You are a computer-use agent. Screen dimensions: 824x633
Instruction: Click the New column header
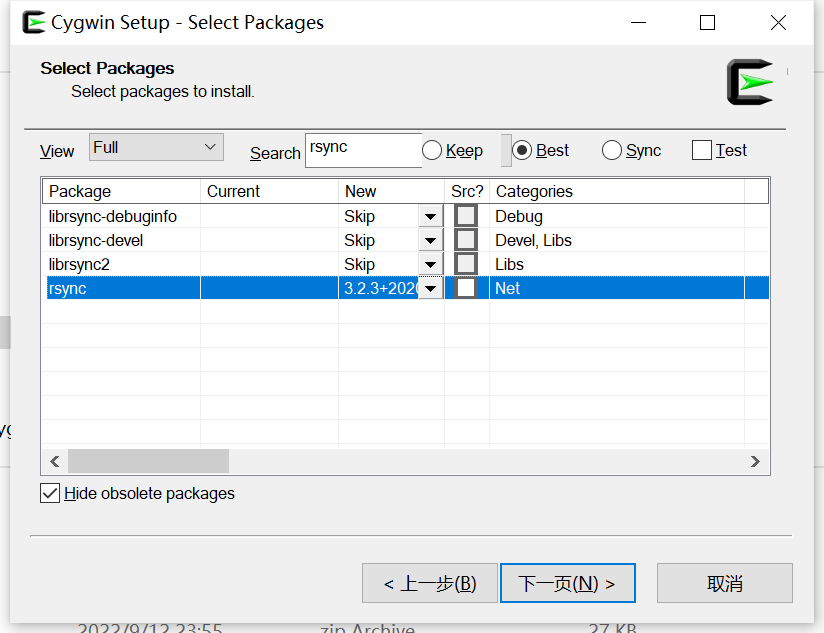(392, 191)
